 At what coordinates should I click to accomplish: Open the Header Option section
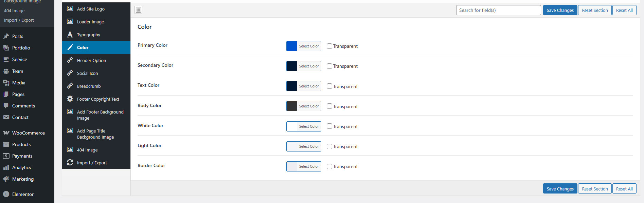tap(91, 60)
